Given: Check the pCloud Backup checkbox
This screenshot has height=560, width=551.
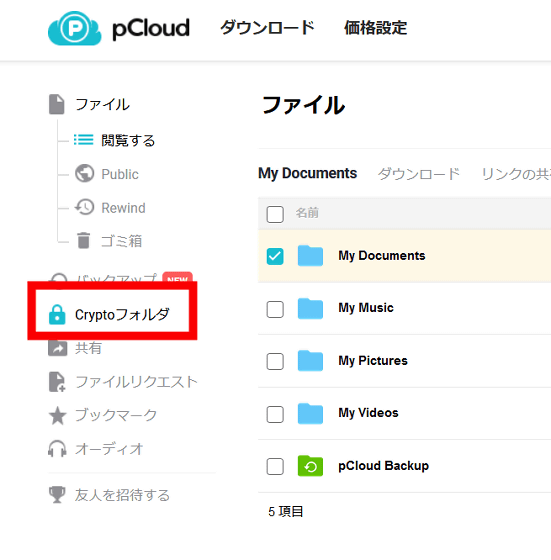Looking at the screenshot, I should [x=275, y=466].
